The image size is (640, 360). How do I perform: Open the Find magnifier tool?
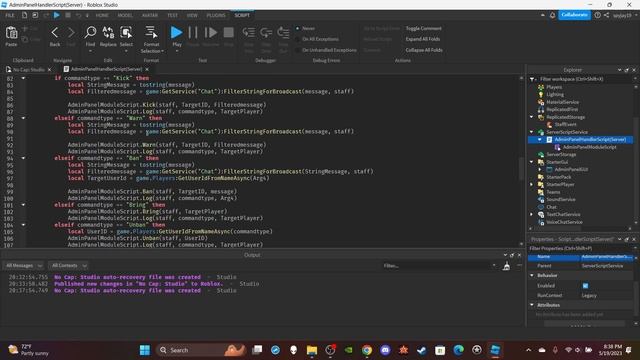[x=90, y=33]
